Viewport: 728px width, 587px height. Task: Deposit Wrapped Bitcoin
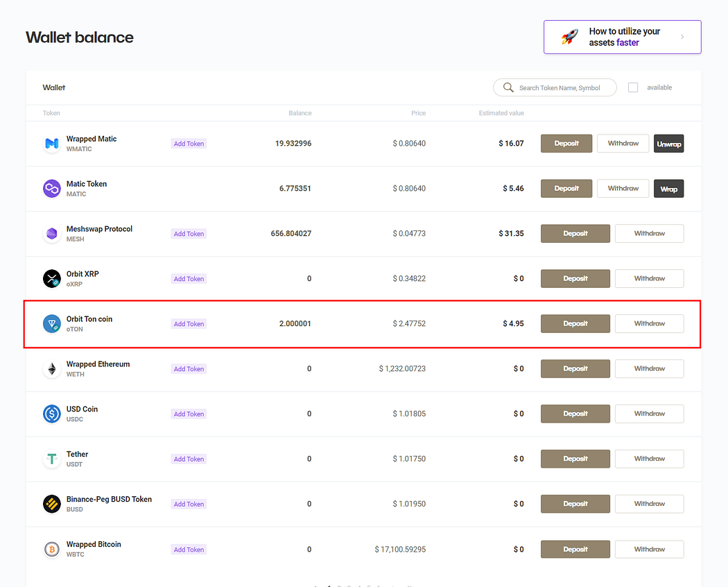(x=575, y=550)
